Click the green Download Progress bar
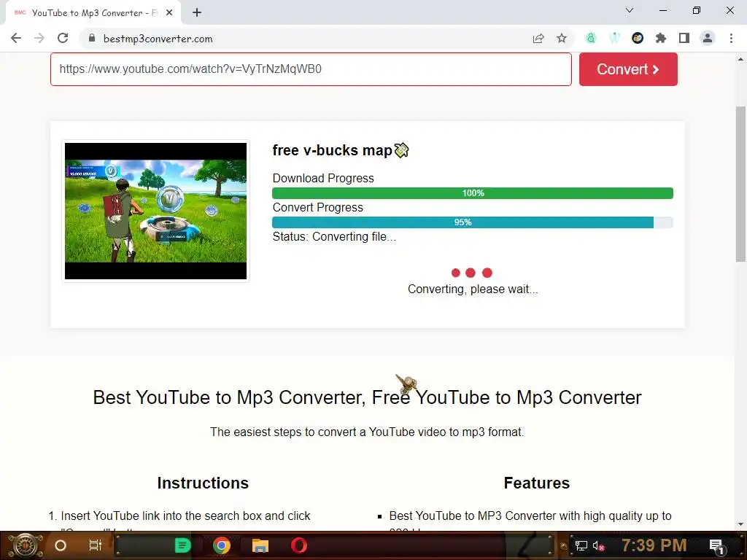This screenshot has width=747, height=560. point(473,192)
